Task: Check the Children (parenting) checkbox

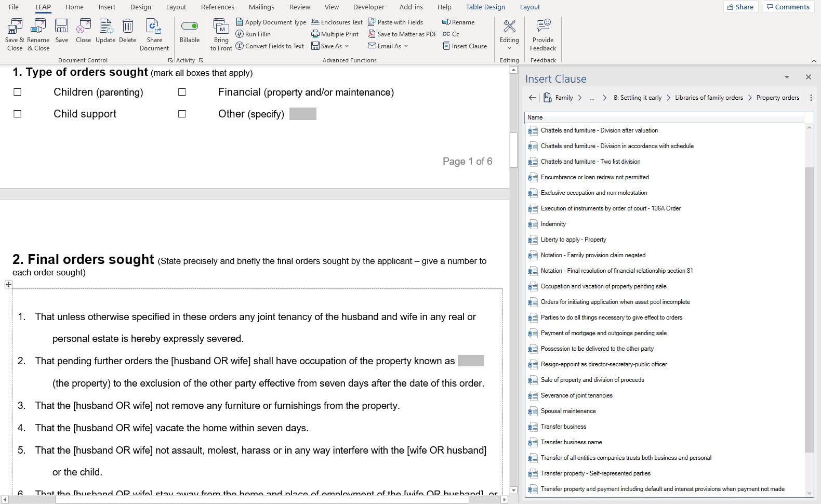Action: coord(18,92)
